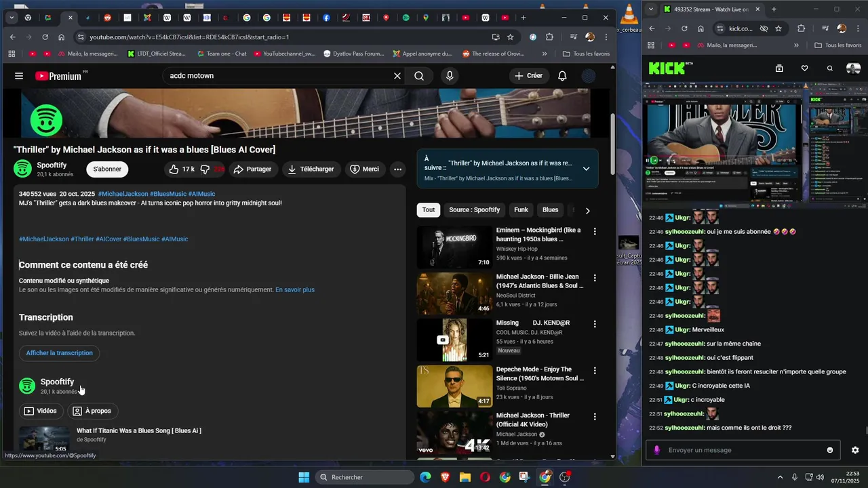The height and width of the screenshot is (488, 868).
Task: Open Brave browser from taskbar
Action: (445, 477)
